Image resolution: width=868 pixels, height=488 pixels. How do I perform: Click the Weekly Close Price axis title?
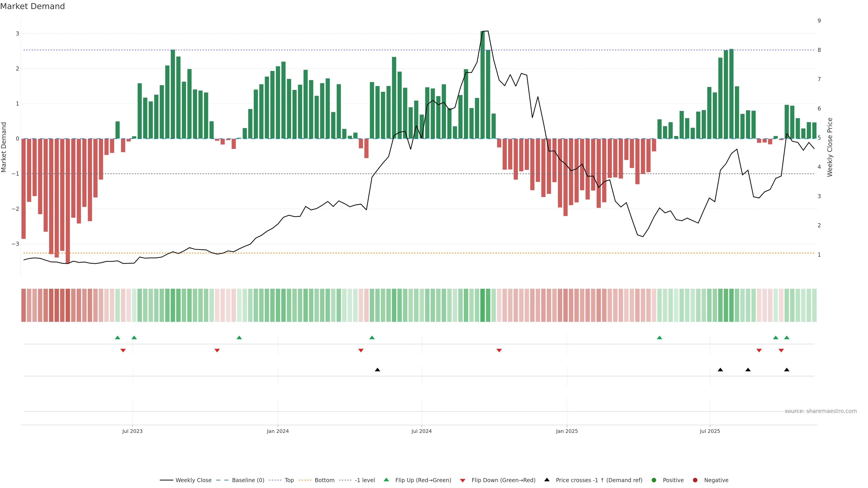pos(830,147)
